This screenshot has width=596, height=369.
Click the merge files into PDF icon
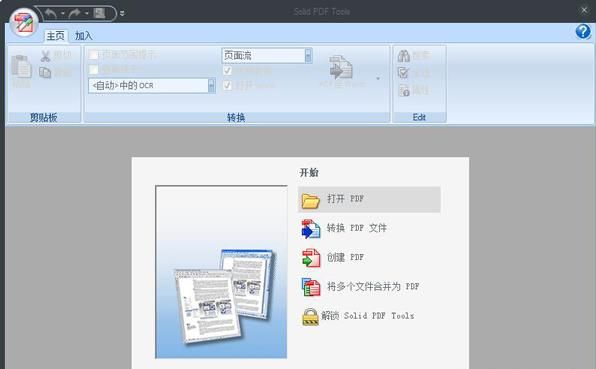click(x=311, y=287)
